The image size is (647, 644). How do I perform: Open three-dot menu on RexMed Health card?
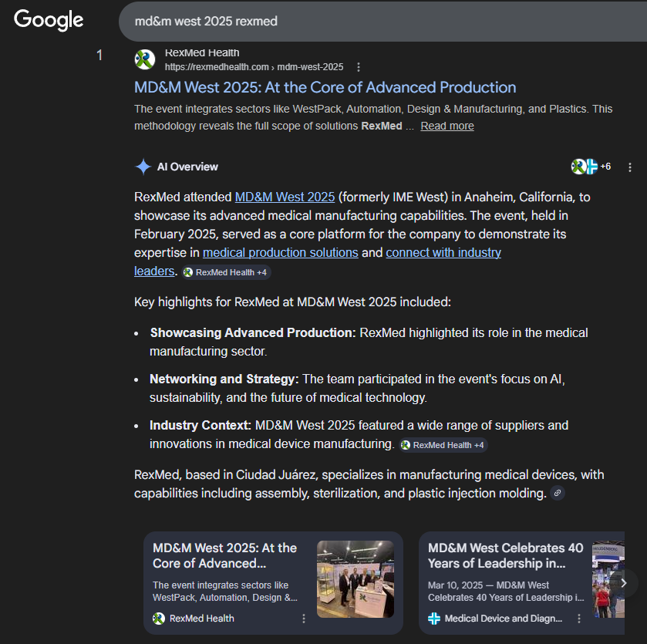point(304,619)
